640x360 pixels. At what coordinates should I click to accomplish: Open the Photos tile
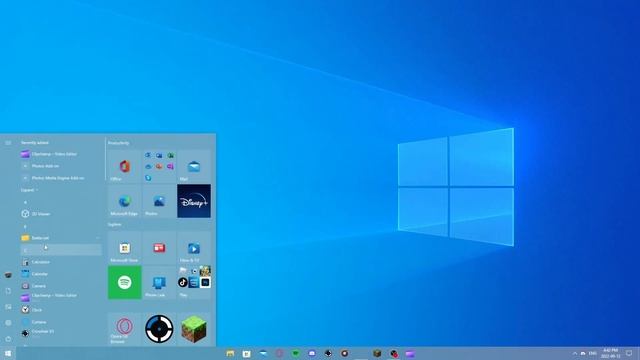click(159, 201)
